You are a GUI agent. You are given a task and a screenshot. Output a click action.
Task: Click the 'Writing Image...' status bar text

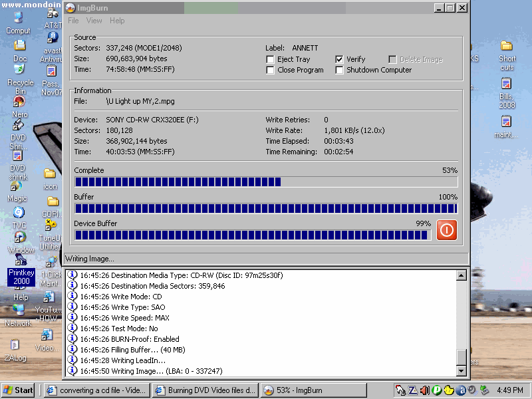[90, 259]
